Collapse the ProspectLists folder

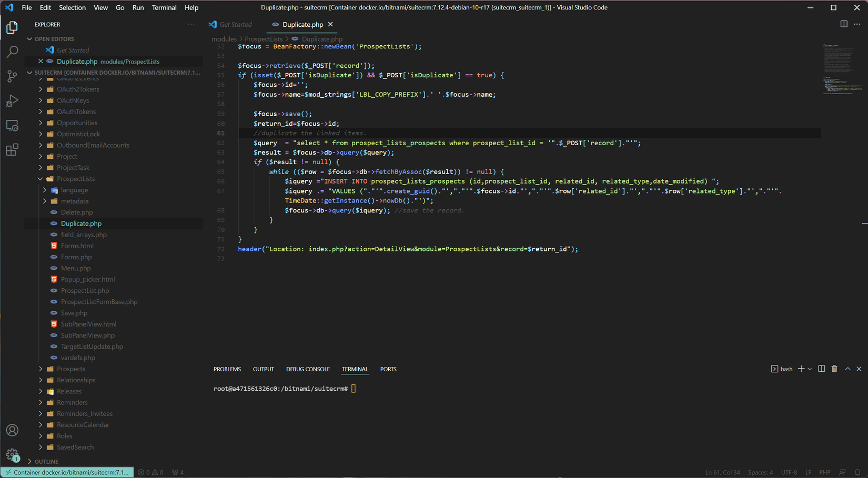tap(75, 179)
